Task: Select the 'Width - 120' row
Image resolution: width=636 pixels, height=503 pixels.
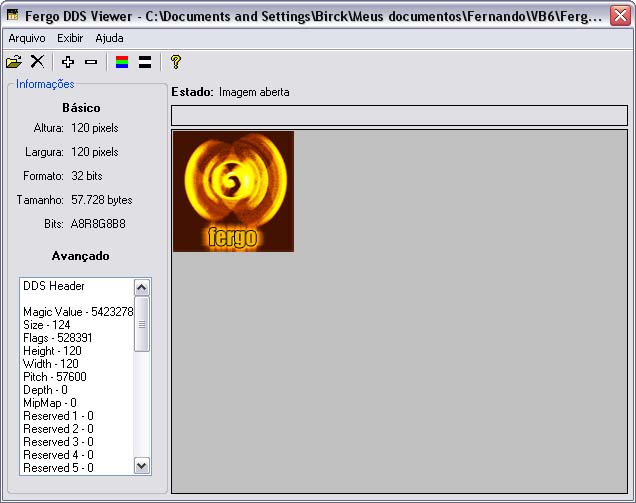Action: 76,364
